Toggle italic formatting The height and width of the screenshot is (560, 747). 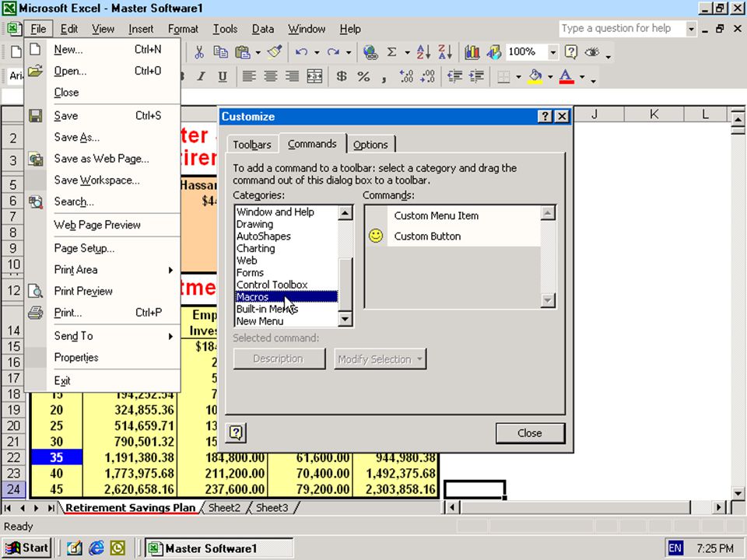pos(201,76)
